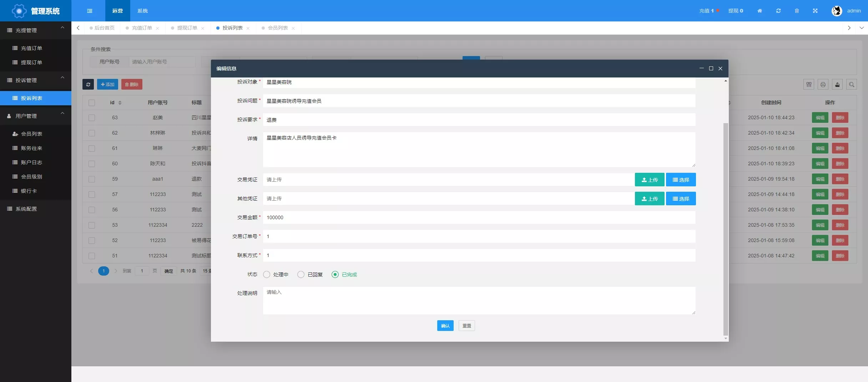Click 上传 button for 交易凭证
Image resolution: width=868 pixels, height=382 pixels.
(x=649, y=180)
